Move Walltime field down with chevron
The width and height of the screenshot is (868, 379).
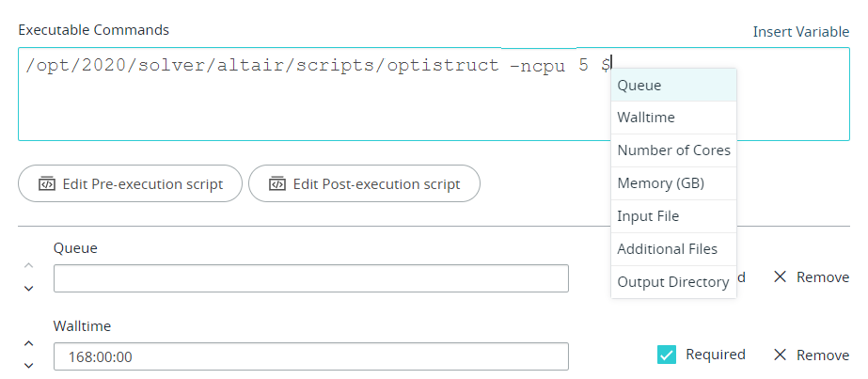(x=28, y=365)
